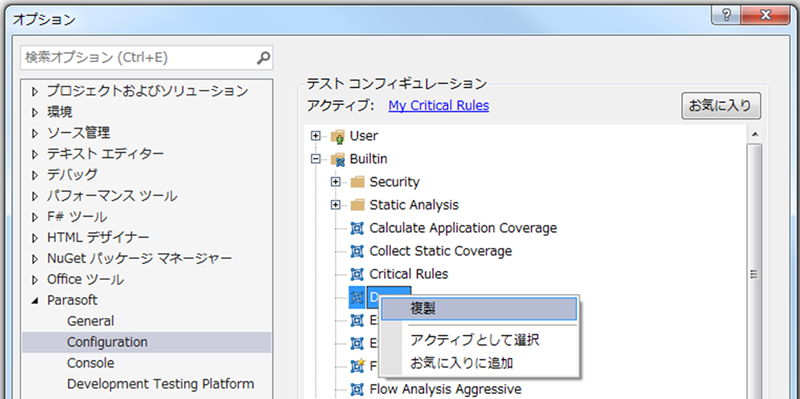Click the Flow Analysis Aggressive configuration icon
Screen dimensions: 800x399
pos(357,390)
